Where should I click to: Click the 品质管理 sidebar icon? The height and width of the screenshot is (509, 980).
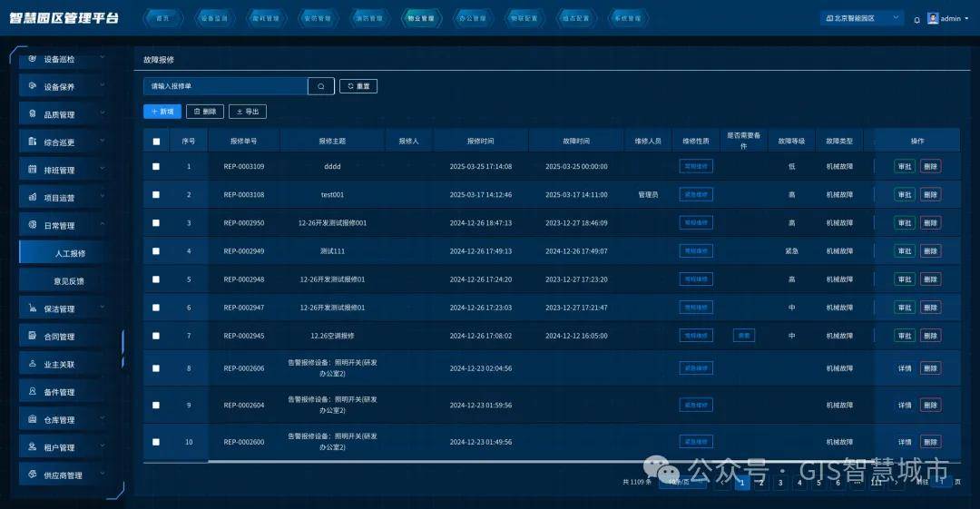tap(33, 113)
